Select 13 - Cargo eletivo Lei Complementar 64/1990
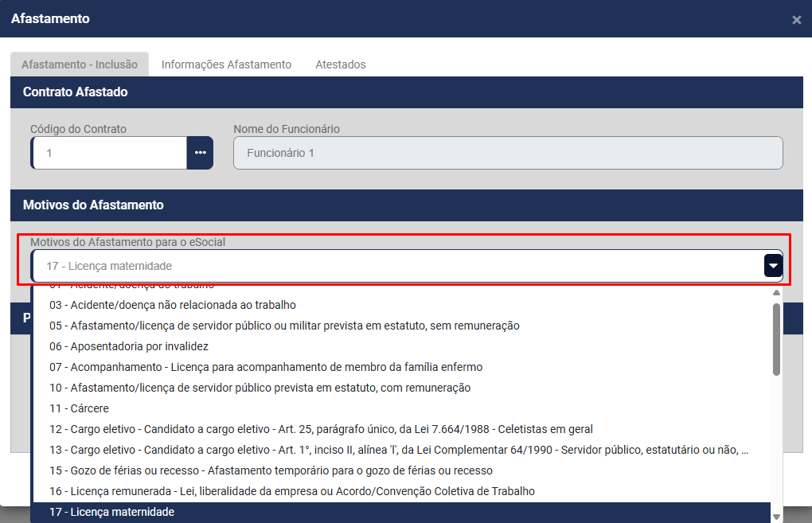 point(401,450)
